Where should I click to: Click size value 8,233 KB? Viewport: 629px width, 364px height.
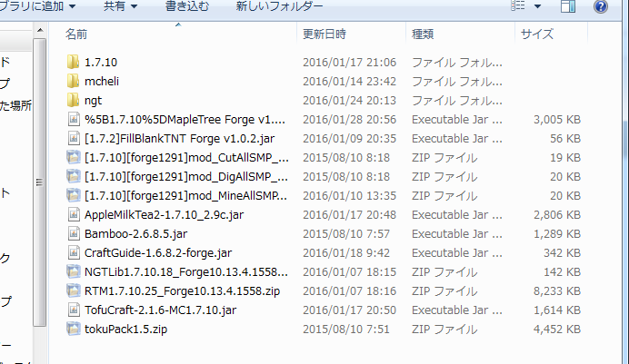tap(557, 291)
